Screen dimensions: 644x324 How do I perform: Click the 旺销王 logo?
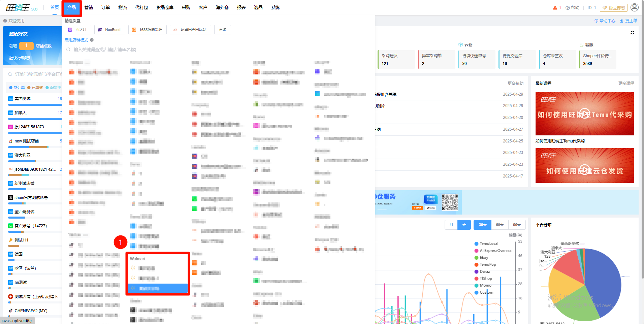22,7
